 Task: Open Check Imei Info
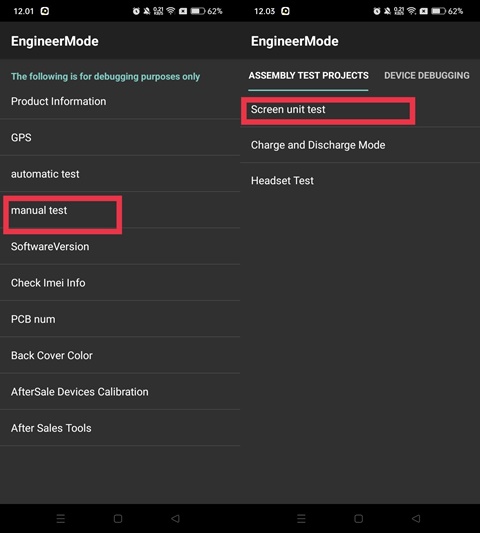click(120, 283)
